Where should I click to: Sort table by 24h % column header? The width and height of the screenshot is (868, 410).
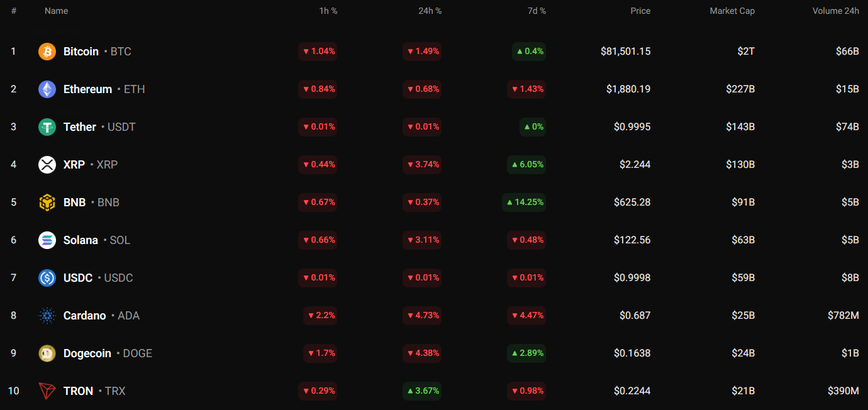point(430,11)
